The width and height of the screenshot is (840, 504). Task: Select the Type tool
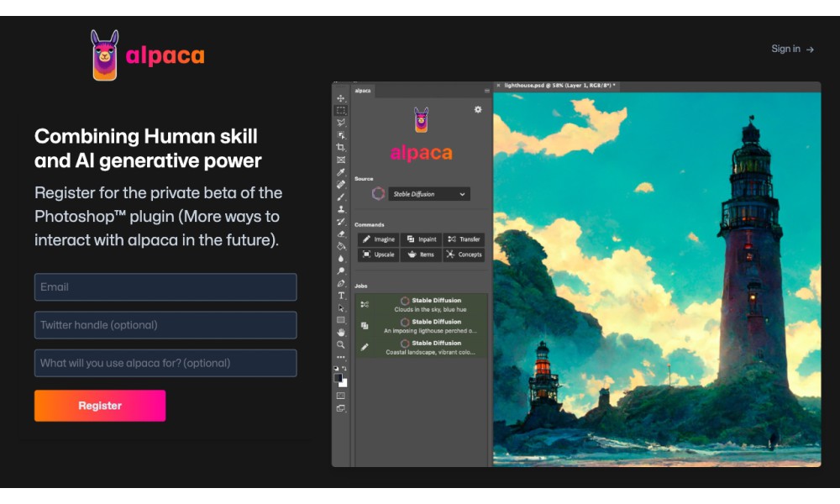click(x=341, y=296)
